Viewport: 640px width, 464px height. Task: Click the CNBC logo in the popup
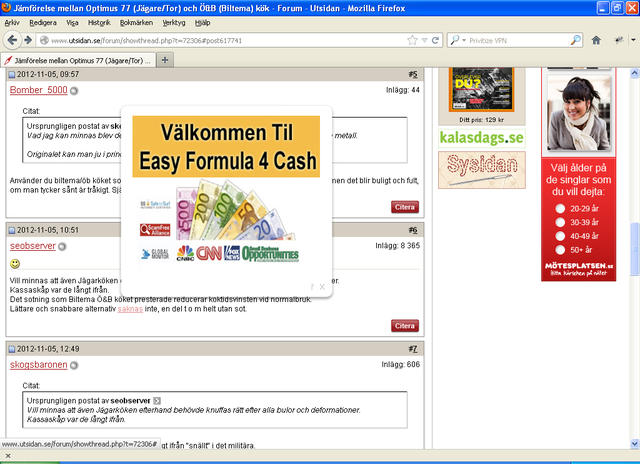(185, 253)
